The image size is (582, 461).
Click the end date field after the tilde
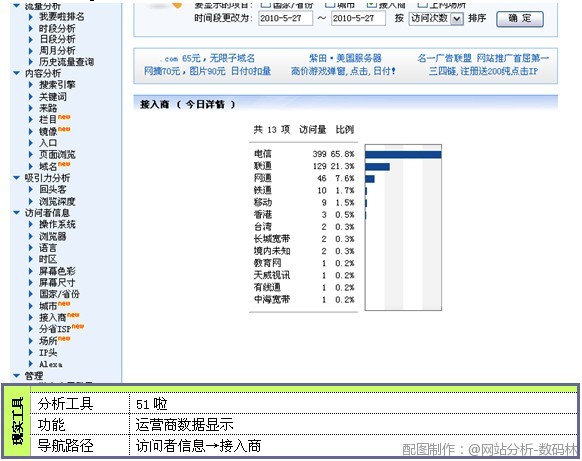358,18
